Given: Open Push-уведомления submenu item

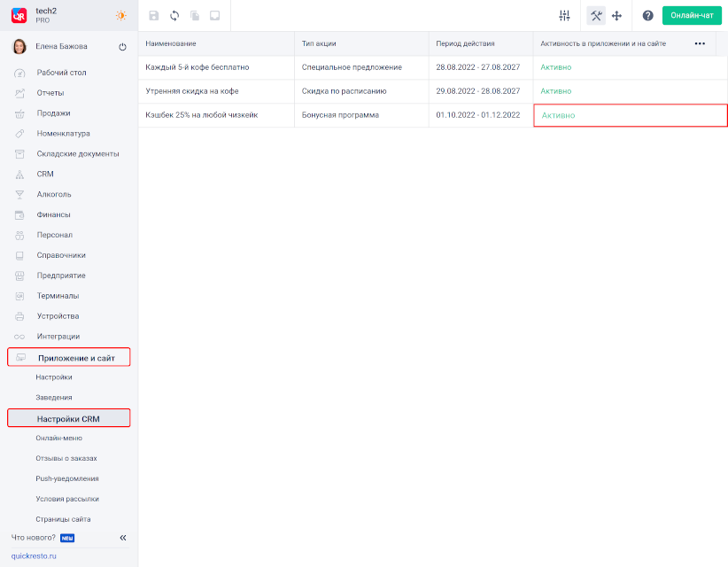Looking at the screenshot, I should (67, 478).
